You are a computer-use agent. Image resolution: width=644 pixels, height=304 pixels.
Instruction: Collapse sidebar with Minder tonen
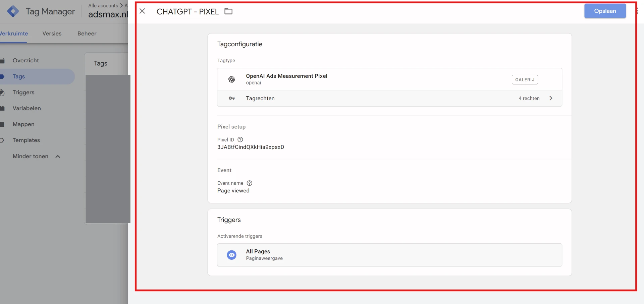point(36,156)
